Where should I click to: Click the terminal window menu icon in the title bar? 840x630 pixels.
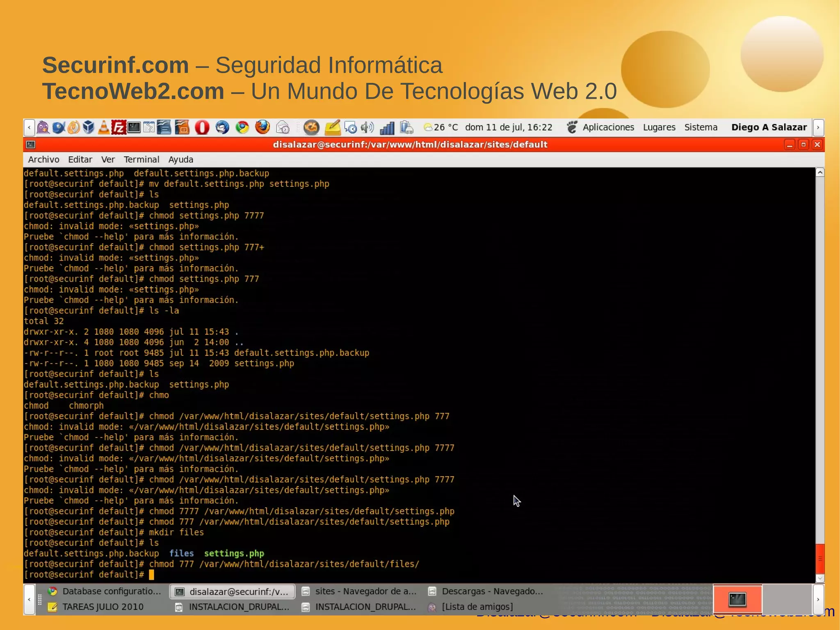click(x=31, y=144)
